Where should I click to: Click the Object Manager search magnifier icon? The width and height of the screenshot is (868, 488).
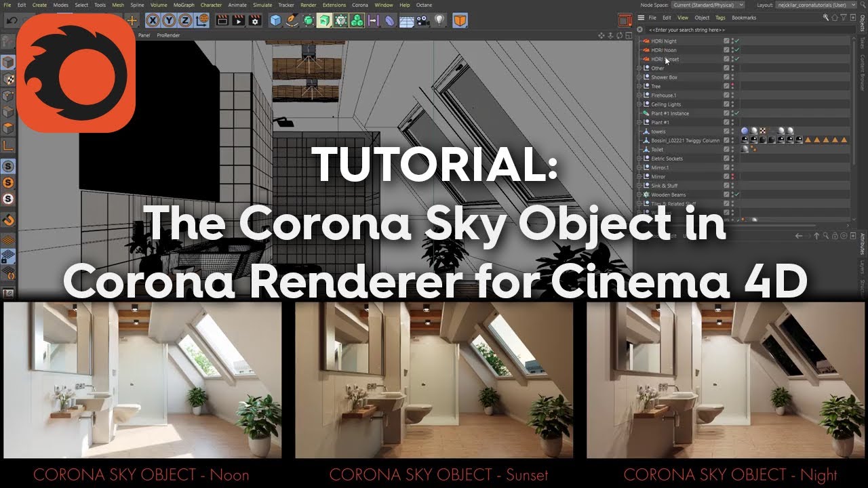tap(825, 17)
